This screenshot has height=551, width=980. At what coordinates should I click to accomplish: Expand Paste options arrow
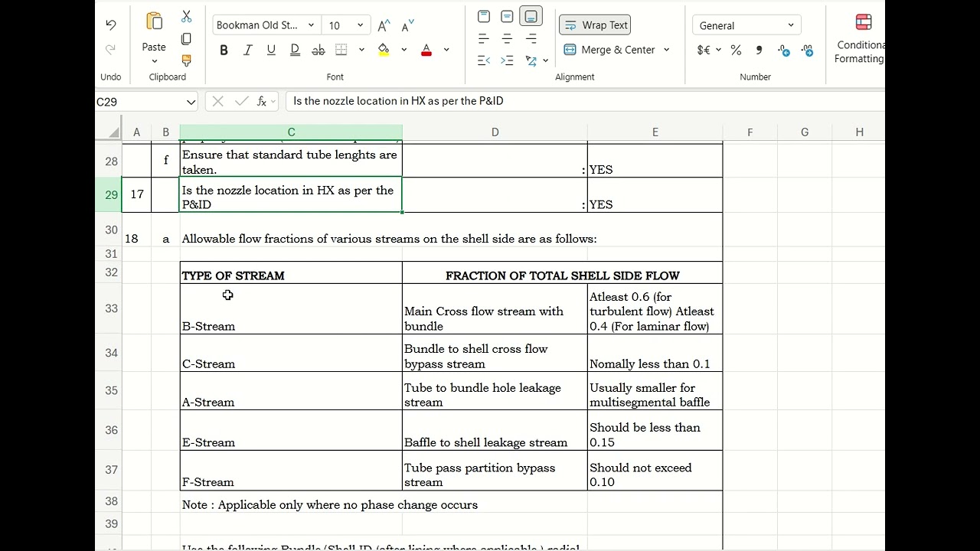154,61
